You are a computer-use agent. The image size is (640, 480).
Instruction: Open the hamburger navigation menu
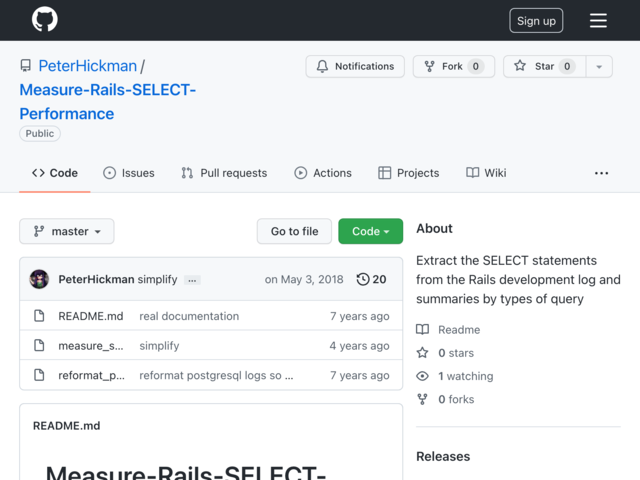pos(598,21)
